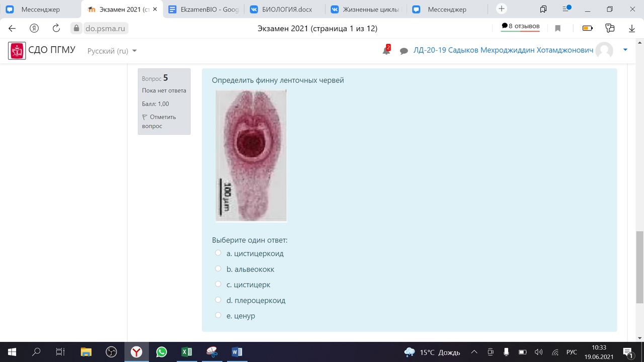
Task: Switch to Жизненные циклы tab
Action: [367, 10]
